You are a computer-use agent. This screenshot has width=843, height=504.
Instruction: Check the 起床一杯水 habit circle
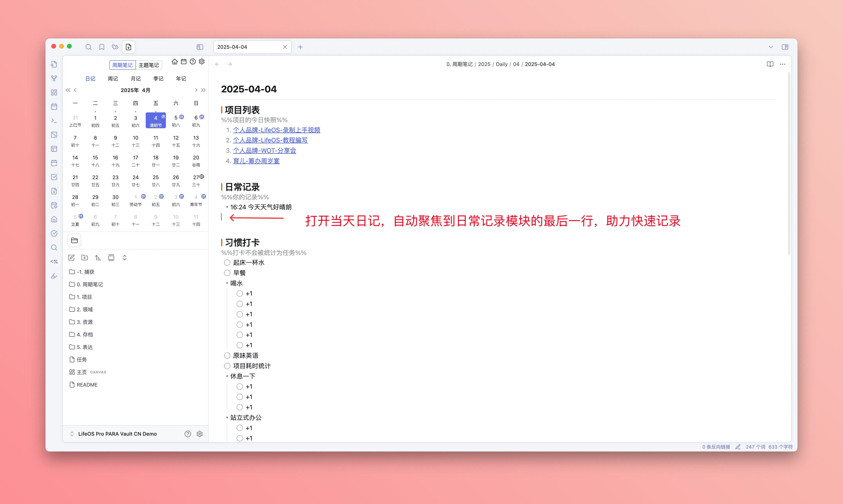click(227, 263)
